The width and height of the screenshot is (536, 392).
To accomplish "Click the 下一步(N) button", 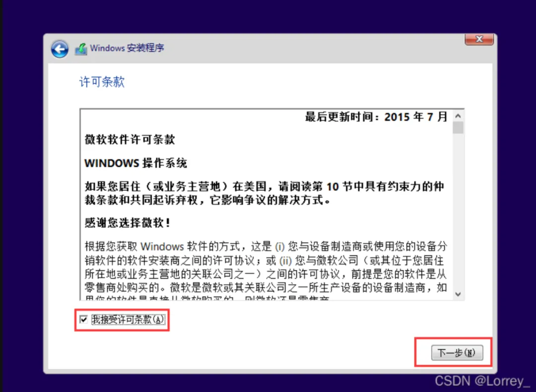I will tap(457, 353).
